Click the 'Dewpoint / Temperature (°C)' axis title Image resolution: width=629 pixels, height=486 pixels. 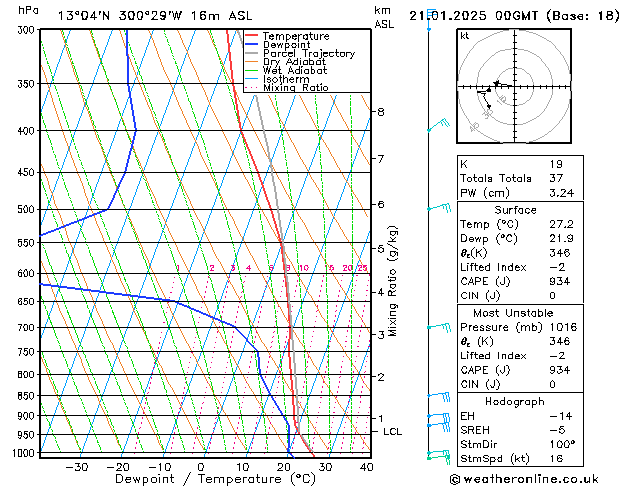click(215, 479)
